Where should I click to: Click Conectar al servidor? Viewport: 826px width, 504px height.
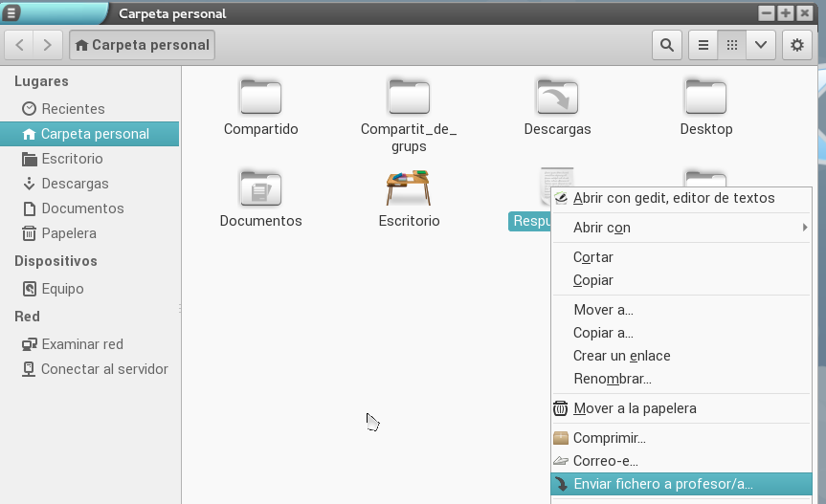tap(103, 369)
